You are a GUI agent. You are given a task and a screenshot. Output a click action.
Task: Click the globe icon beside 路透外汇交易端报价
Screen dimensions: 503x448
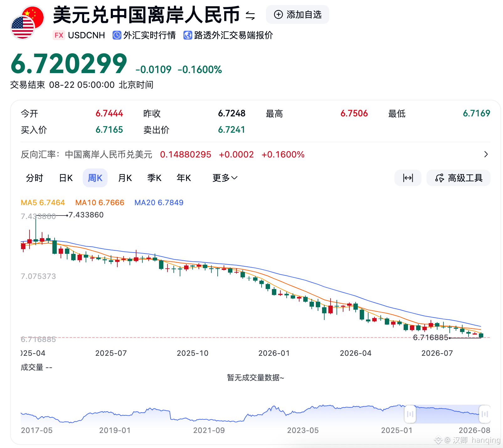point(188,35)
